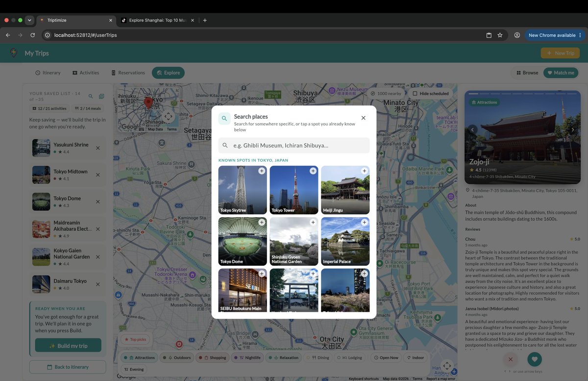Enable the Dining category filter
Viewport: 588px width, 381px height.
click(318, 357)
